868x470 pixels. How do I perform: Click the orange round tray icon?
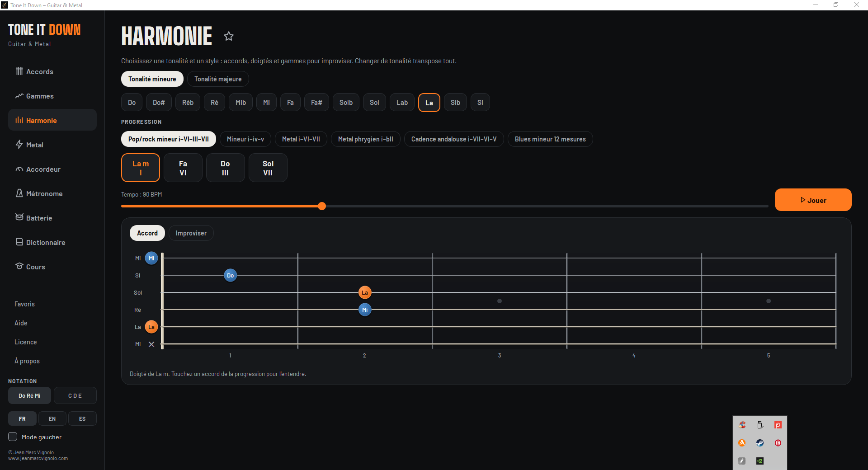pyautogui.click(x=742, y=443)
